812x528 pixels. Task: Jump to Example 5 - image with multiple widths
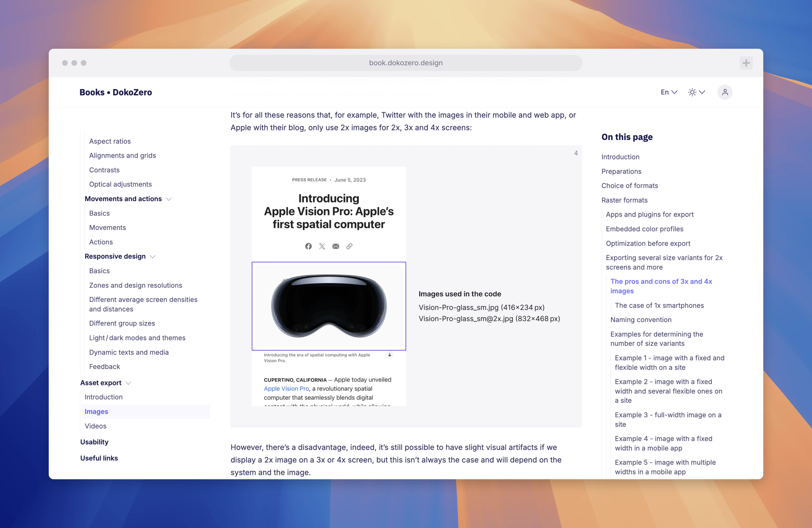[665, 467]
